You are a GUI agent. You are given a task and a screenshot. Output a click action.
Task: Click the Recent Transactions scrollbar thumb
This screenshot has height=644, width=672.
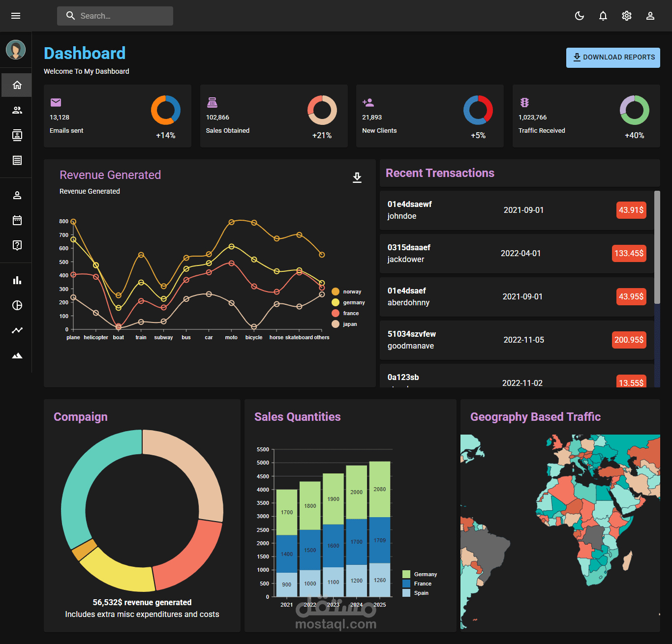tap(657, 247)
